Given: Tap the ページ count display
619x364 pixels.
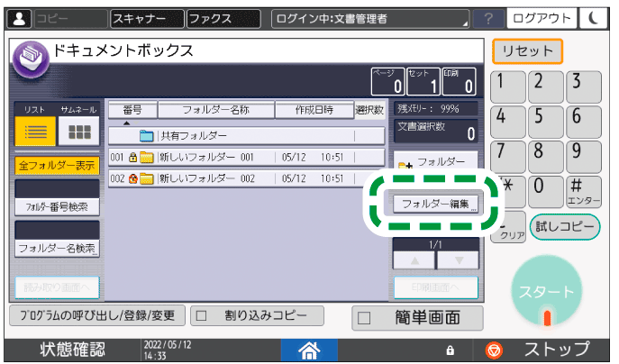Looking at the screenshot, I should coord(388,82).
